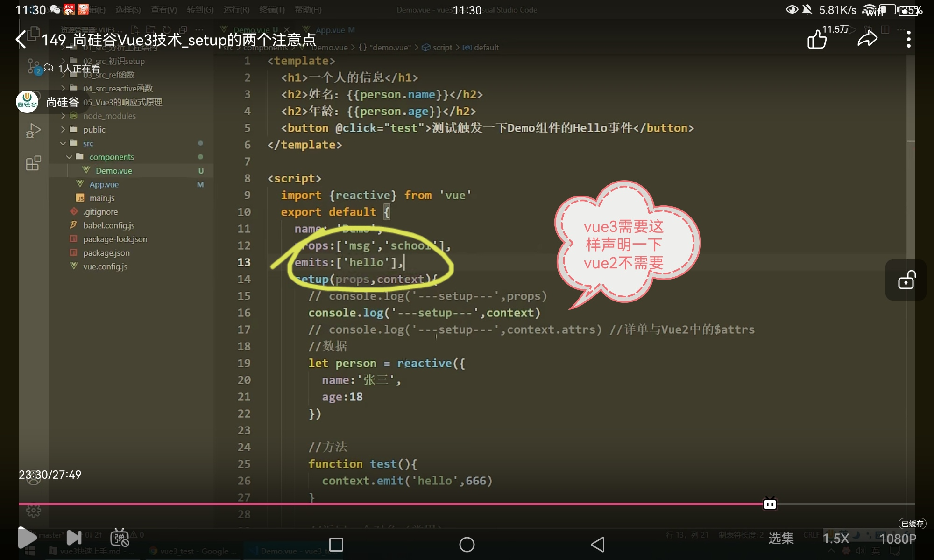The height and width of the screenshot is (560, 934).
Task: Change the 1.5X playback speed
Action: [x=835, y=539]
